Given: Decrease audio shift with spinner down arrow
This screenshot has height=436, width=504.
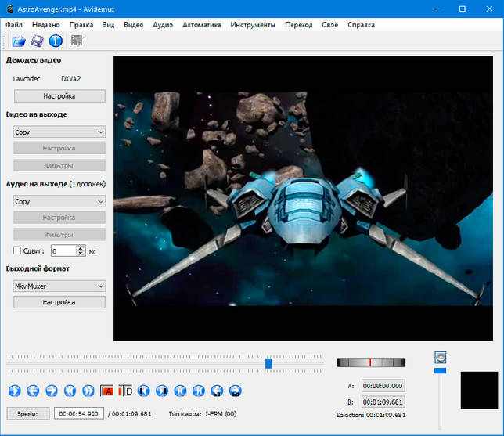Looking at the screenshot, I should pyautogui.click(x=81, y=254).
